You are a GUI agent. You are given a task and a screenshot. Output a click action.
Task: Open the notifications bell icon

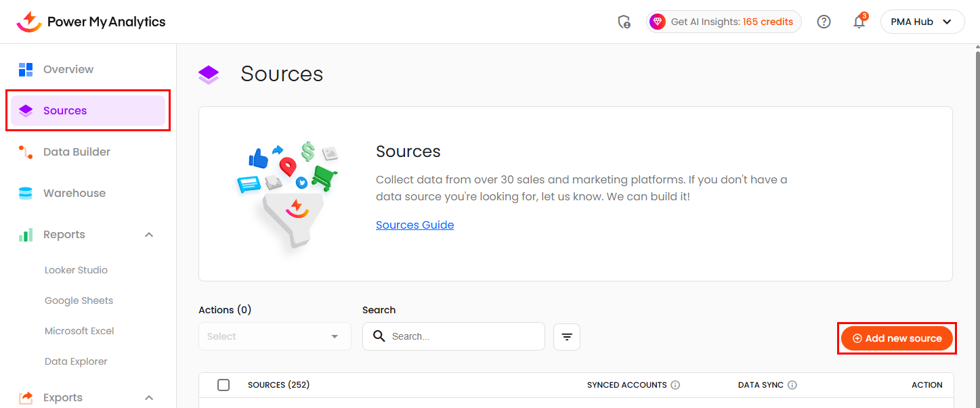(x=859, y=22)
